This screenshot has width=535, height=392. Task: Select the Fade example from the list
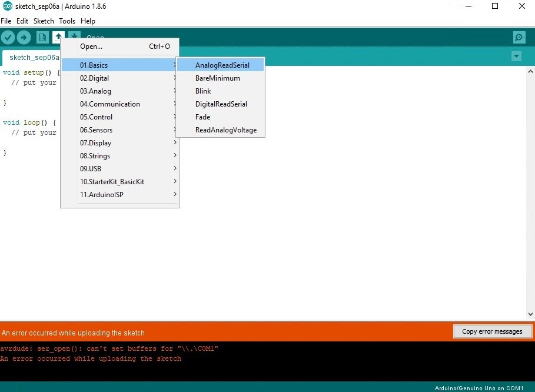(202, 117)
